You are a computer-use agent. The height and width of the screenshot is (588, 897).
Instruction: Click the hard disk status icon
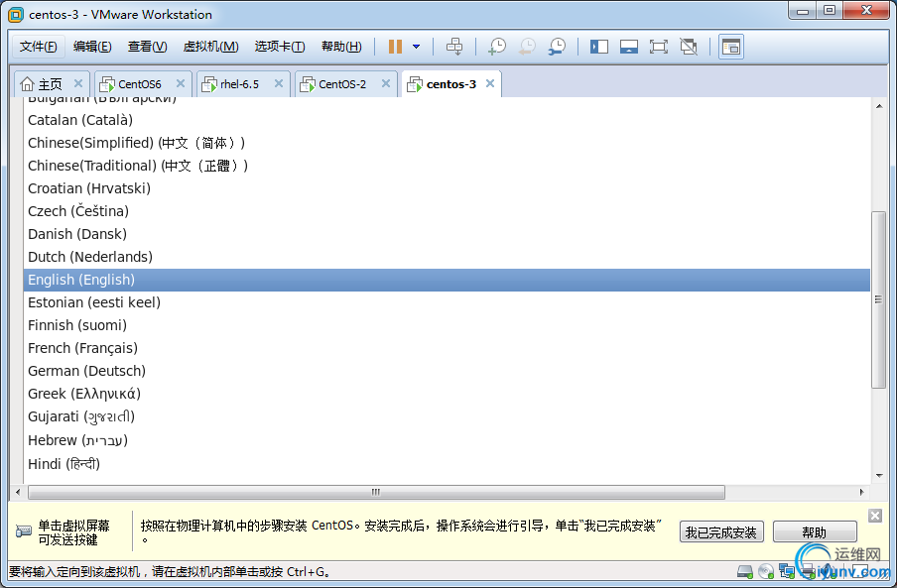point(745,571)
